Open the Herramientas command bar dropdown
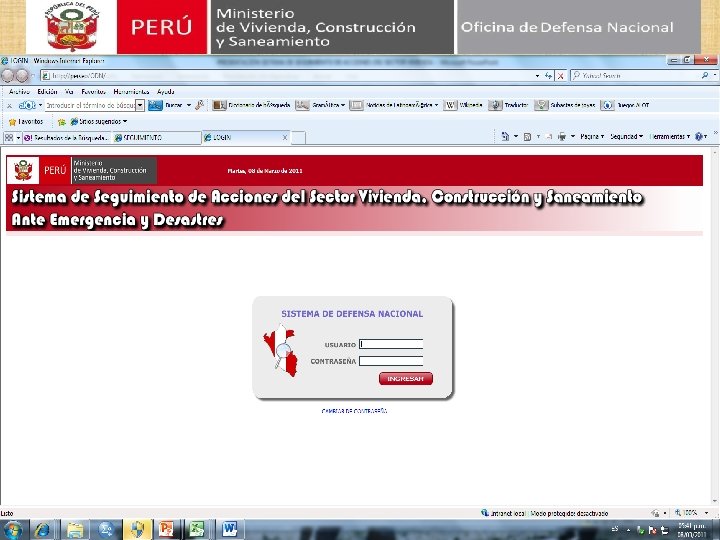 tap(670, 136)
